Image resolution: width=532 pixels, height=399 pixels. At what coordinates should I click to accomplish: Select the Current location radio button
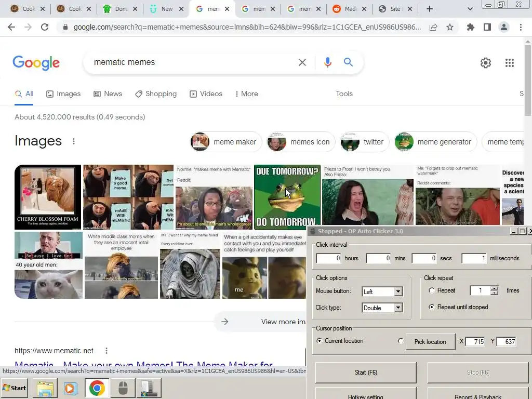point(319,341)
